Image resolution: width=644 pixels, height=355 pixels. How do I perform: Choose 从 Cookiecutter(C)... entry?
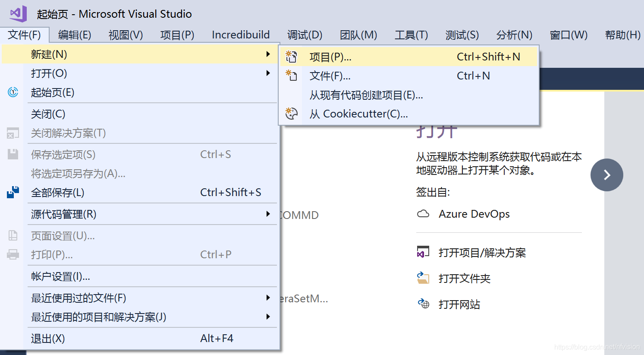pyautogui.click(x=409, y=114)
